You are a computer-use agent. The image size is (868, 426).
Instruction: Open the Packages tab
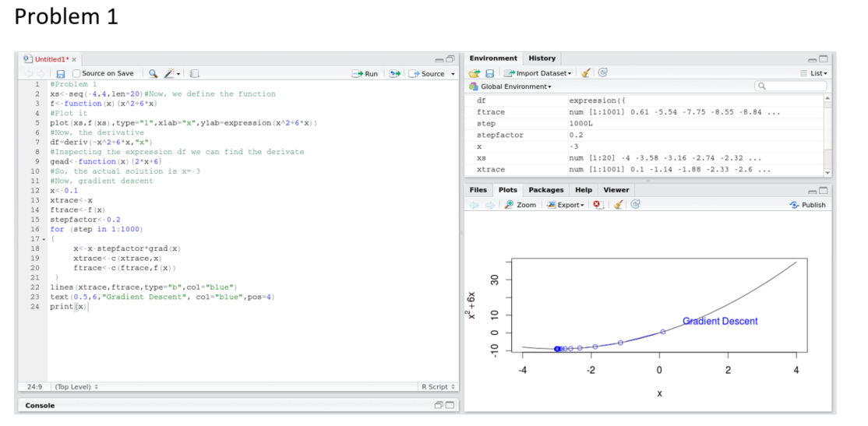546,190
